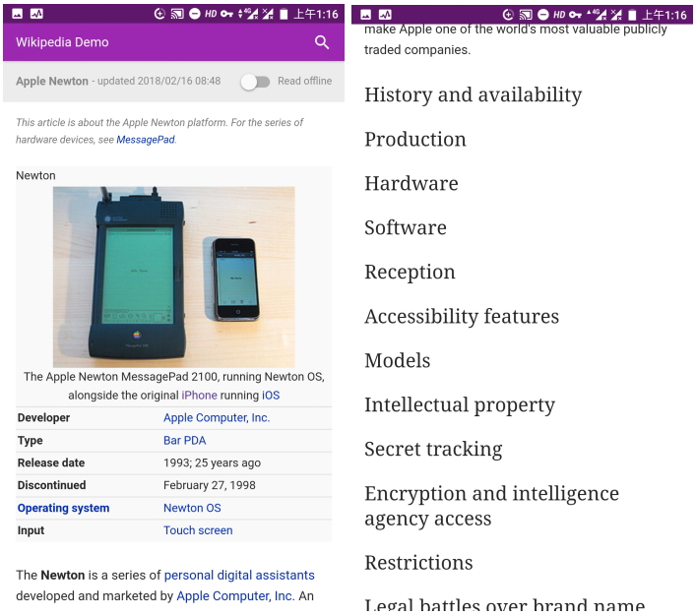Viewport: 696px width, 616px height.
Task: Tap the right phone's battery status icon
Action: pyautogui.click(x=633, y=15)
